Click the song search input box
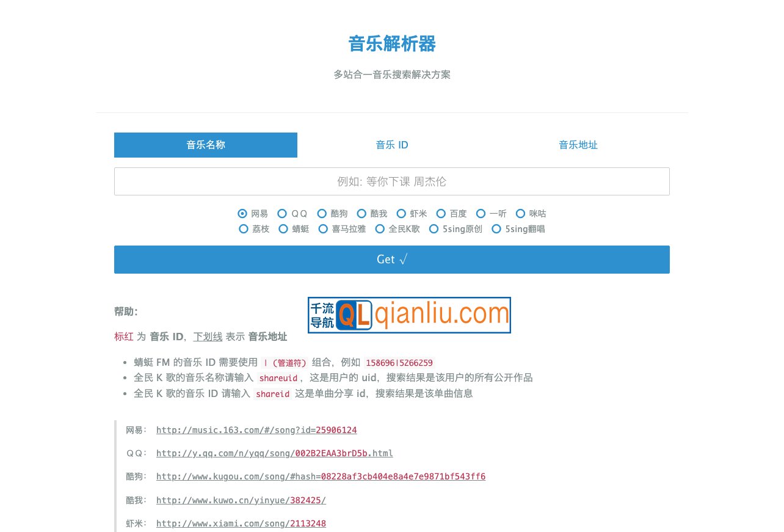The image size is (784, 532). point(391,181)
